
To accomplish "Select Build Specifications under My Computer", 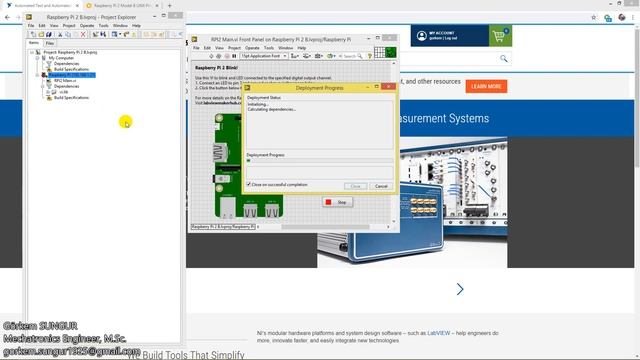I will (x=71, y=69).
